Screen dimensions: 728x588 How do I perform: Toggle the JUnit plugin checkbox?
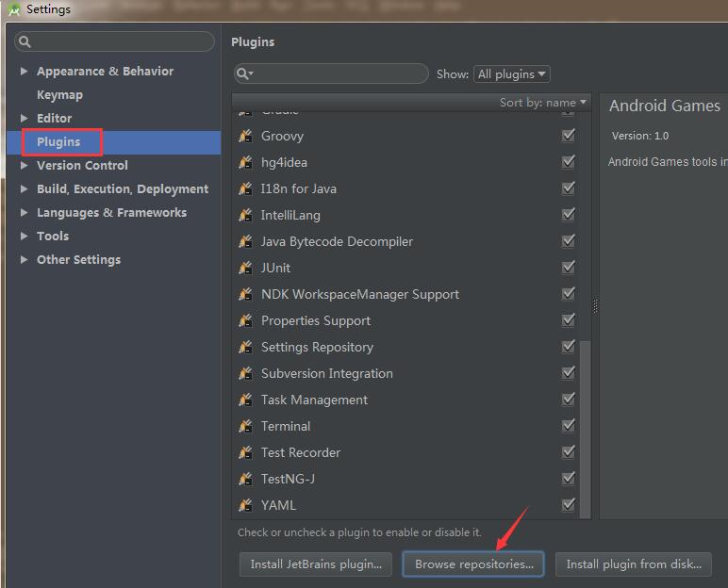pyautogui.click(x=569, y=268)
